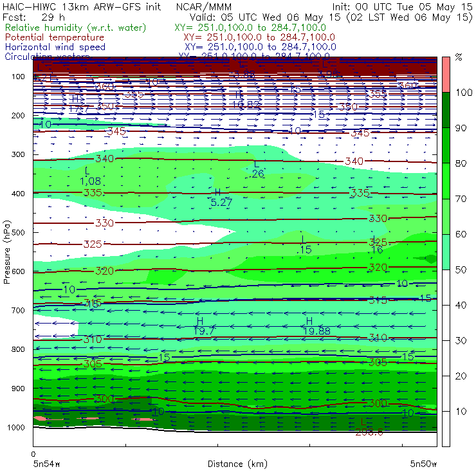
Task: Click the '5n54w' left endpoint label
Action: coord(47,464)
